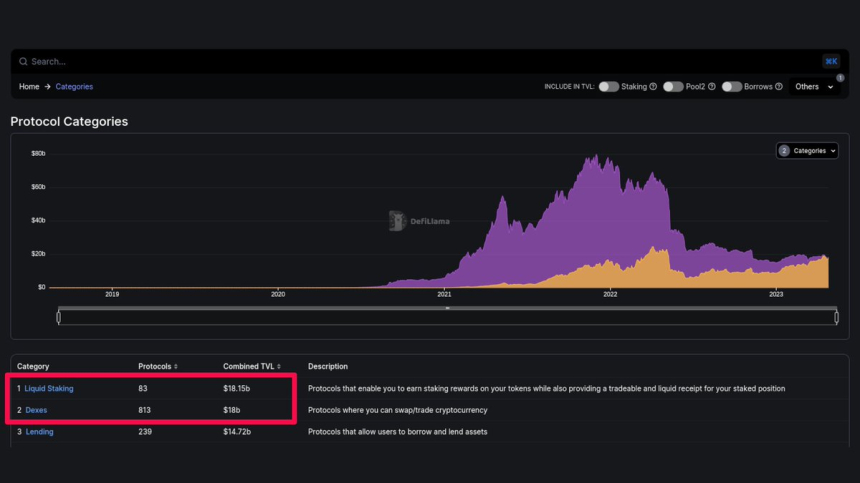
Task: Click the search magnifier icon
Action: [23, 62]
